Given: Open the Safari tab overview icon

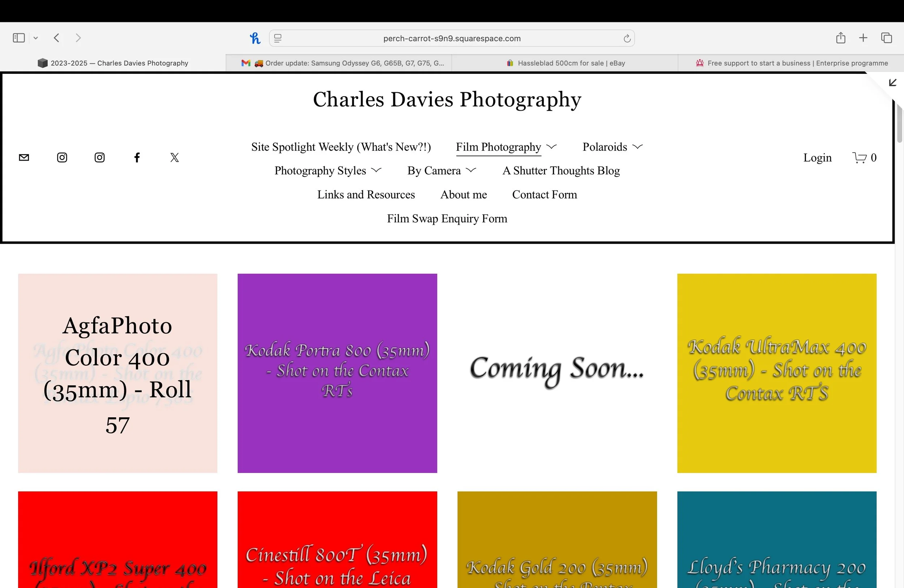Looking at the screenshot, I should click(886, 38).
